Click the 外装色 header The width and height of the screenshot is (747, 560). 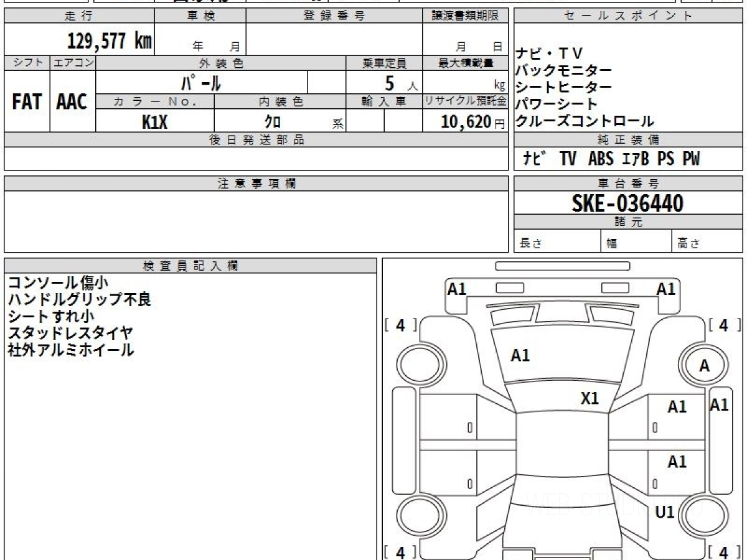[x=221, y=63]
